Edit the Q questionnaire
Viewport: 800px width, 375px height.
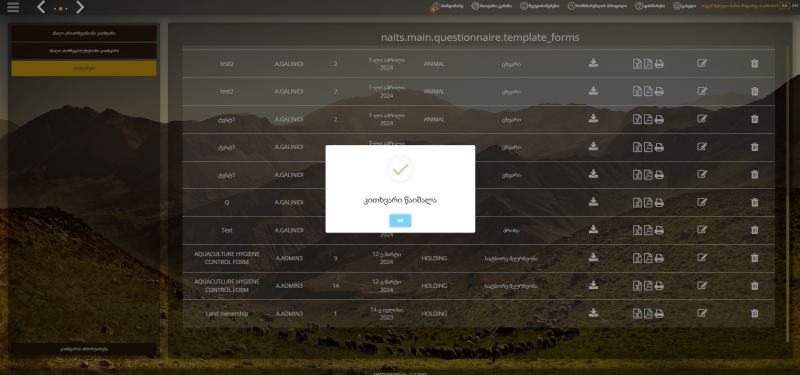[702, 202]
